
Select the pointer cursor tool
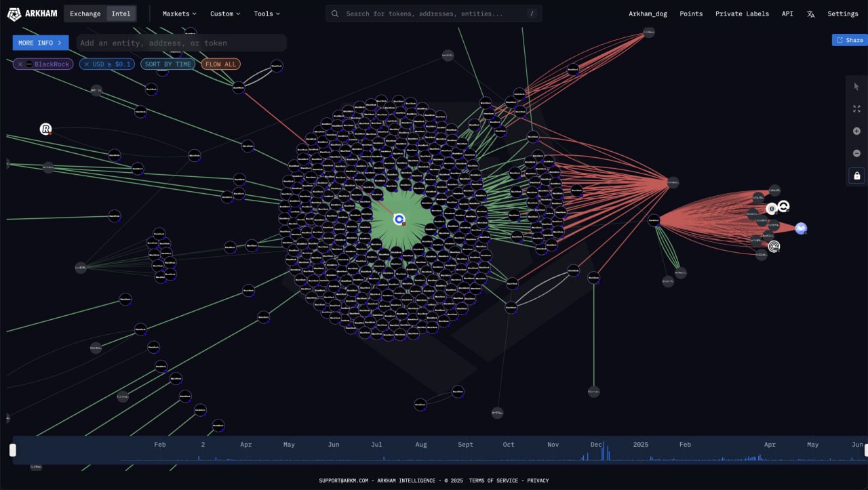(856, 87)
